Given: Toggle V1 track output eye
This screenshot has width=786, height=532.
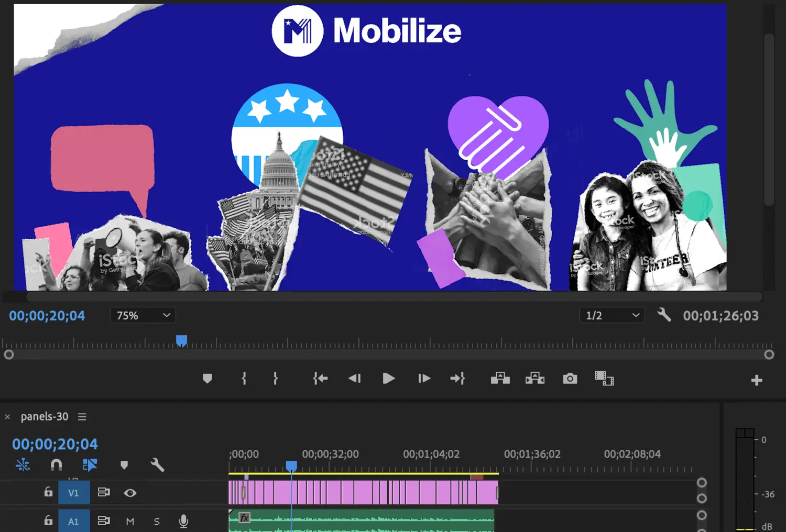Looking at the screenshot, I should [130, 493].
